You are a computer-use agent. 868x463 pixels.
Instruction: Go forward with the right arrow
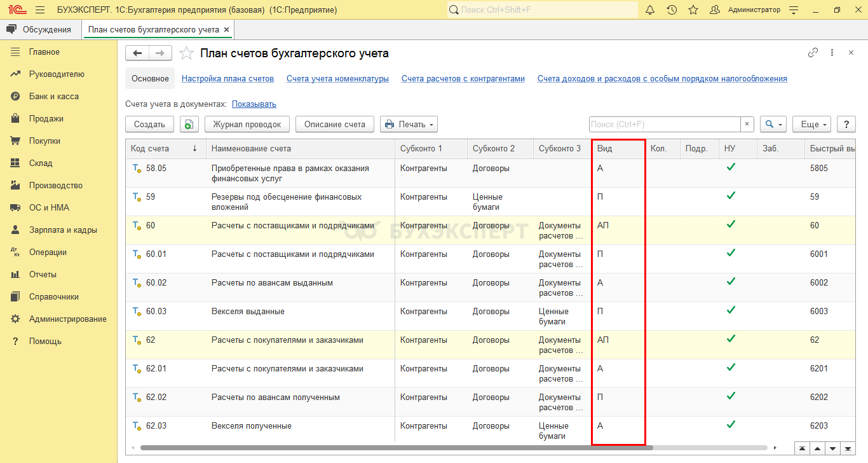tap(160, 53)
